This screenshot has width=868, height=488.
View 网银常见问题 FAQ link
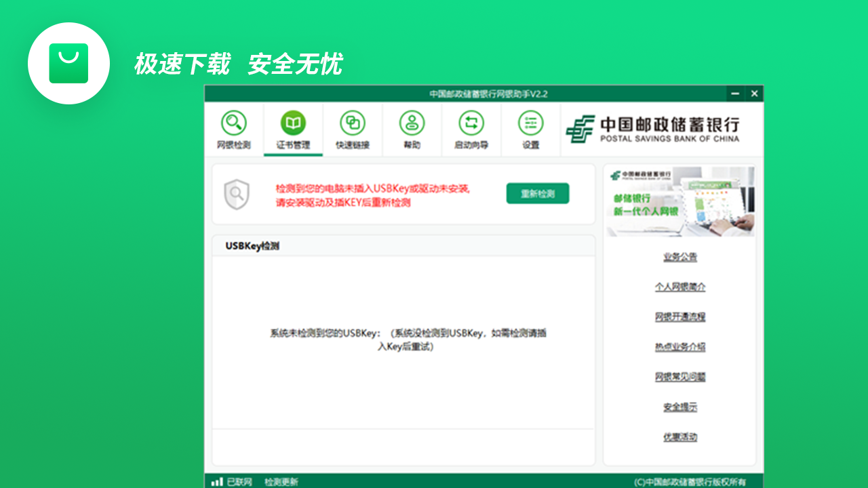click(x=682, y=376)
